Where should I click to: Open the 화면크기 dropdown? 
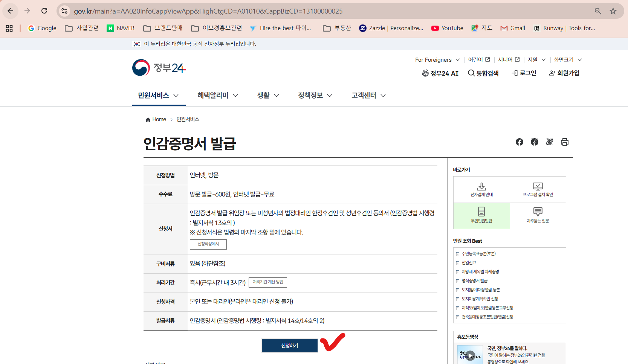click(x=567, y=59)
